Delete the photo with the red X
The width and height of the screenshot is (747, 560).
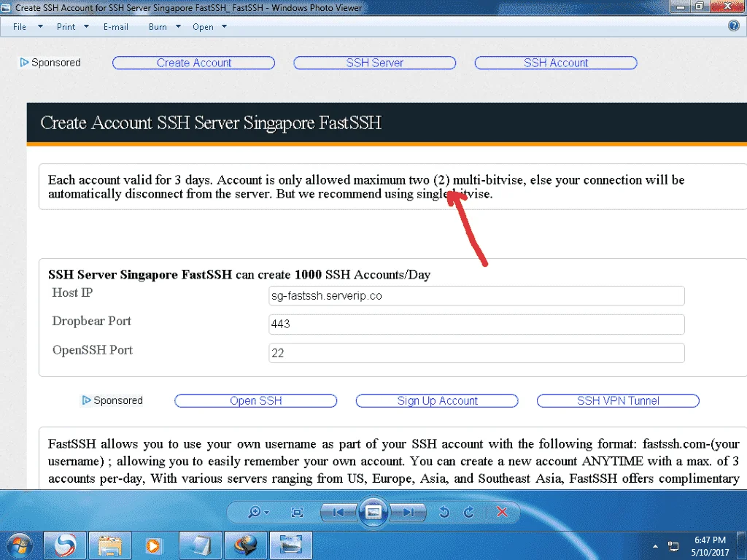(x=502, y=512)
